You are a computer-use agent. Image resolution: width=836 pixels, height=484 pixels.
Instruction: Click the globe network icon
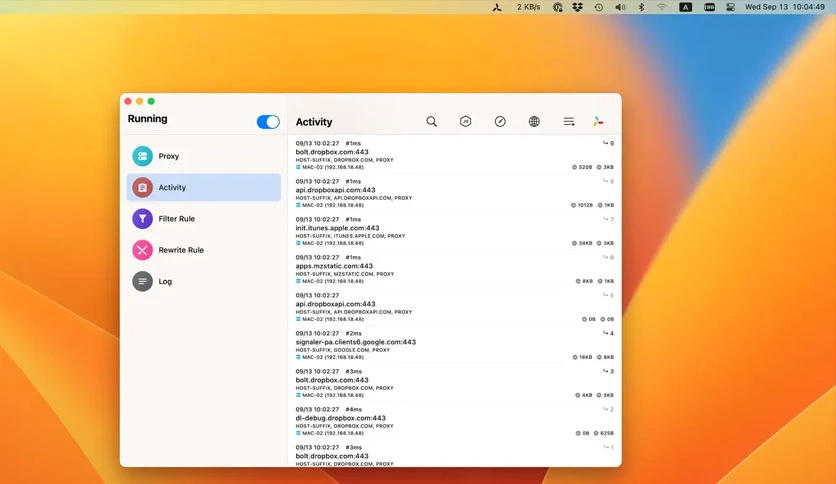tap(534, 122)
